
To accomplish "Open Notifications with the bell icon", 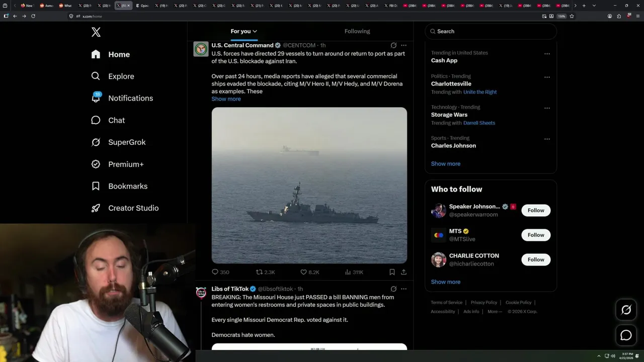I will pyautogui.click(x=122, y=98).
